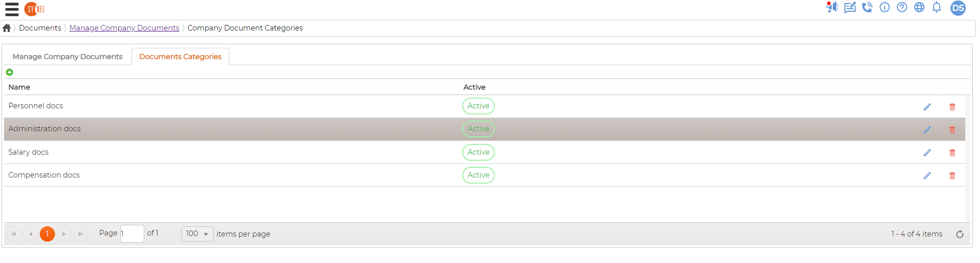Follow the Manage Company Documents breadcrumb link

[124, 28]
